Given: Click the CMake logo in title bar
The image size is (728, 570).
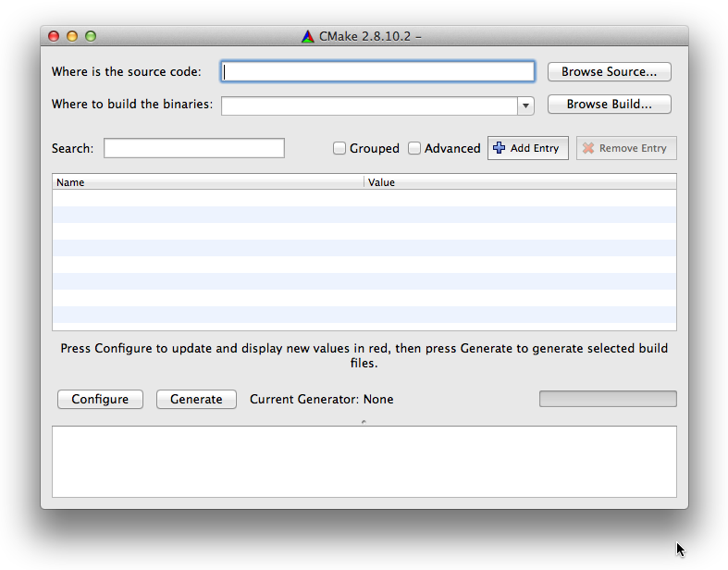Looking at the screenshot, I should pos(308,37).
